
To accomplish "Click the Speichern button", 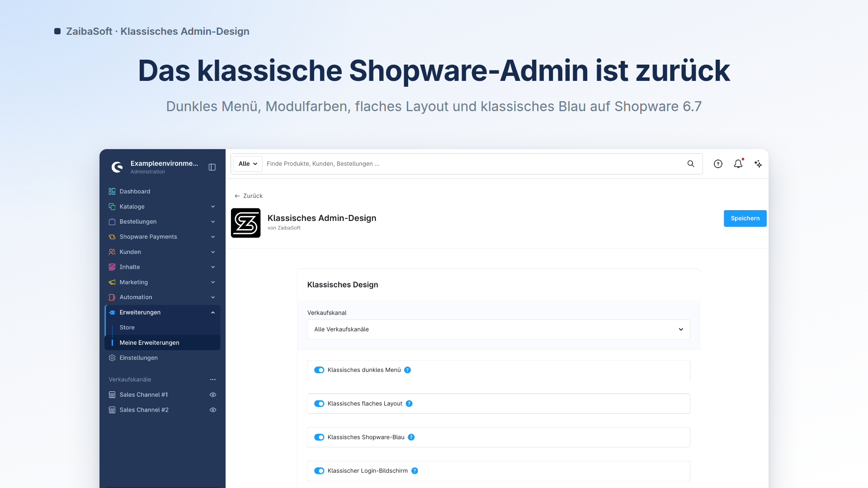I will (745, 218).
